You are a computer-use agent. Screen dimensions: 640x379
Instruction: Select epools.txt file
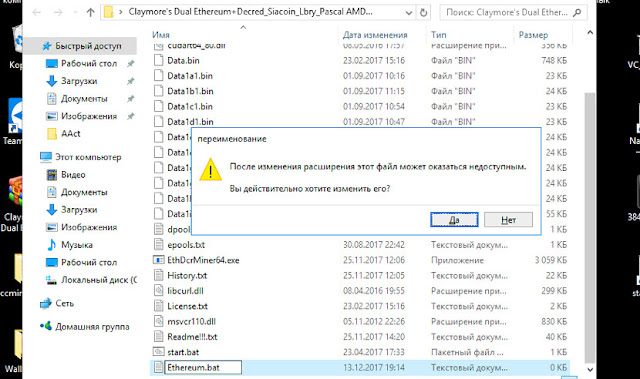click(x=186, y=245)
